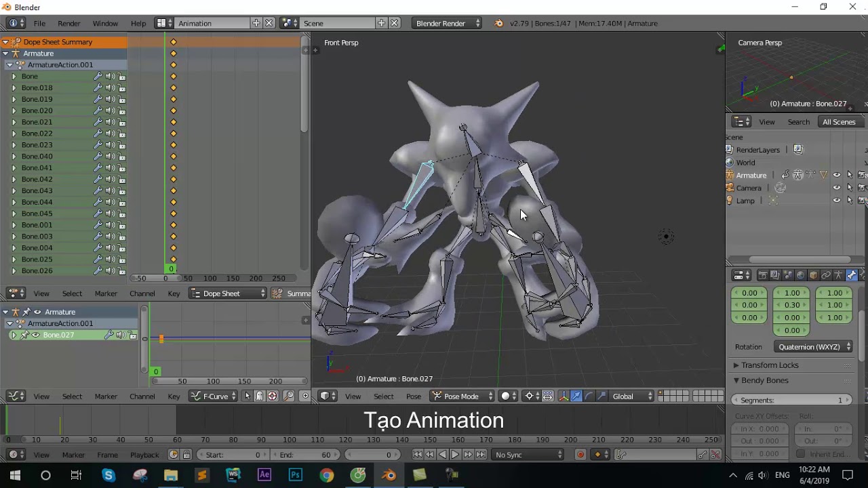
Task: Hide the Lamp in the outliner
Action: tap(837, 201)
